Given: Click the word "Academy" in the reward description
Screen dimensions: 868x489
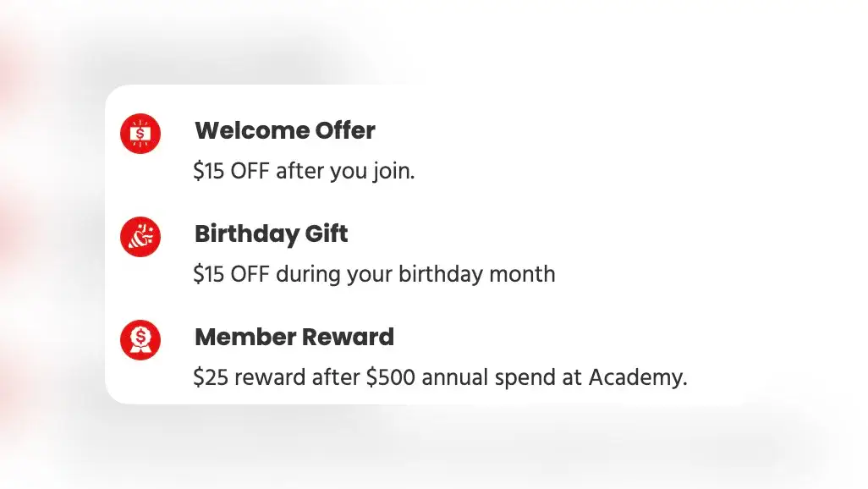Looking at the screenshot, I should [635, 377].
